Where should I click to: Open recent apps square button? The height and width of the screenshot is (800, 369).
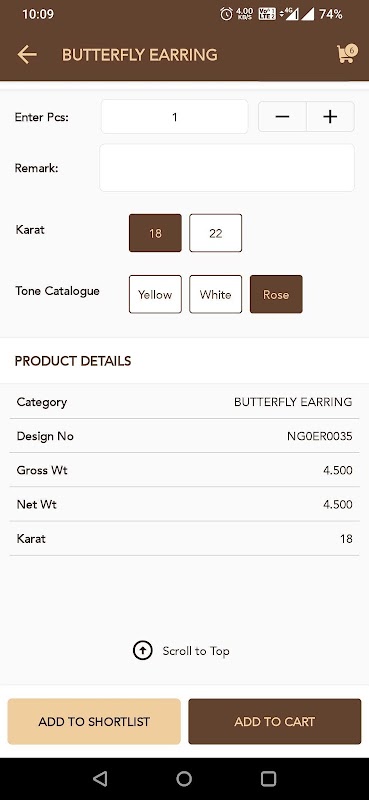tap(268, 778)
